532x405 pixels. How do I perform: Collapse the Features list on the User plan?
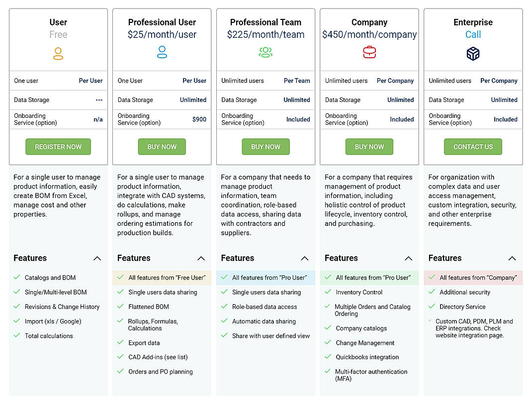pyautogui.click(x=97, y=258)
